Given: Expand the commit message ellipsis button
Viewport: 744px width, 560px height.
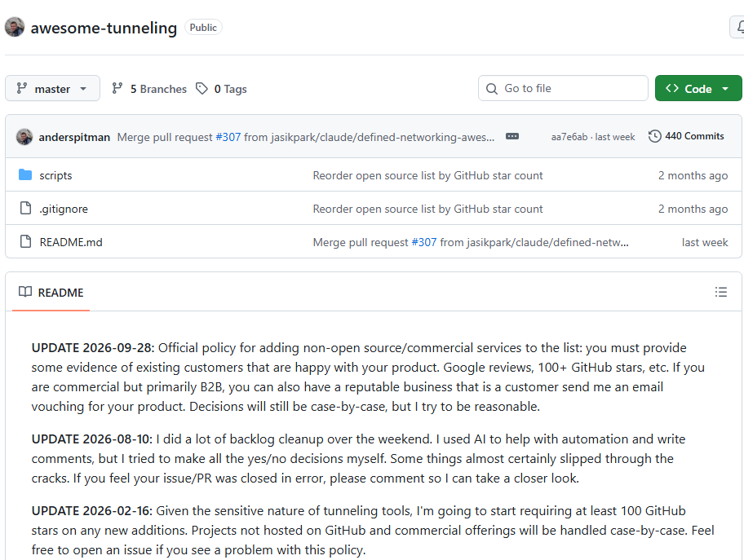Looking at the screenshot, I should click(512, 137).
